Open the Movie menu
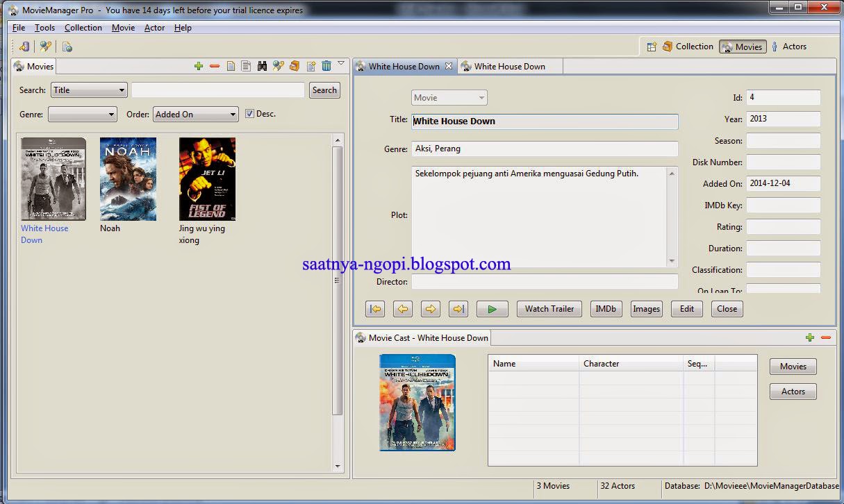 tap(123, 28)
